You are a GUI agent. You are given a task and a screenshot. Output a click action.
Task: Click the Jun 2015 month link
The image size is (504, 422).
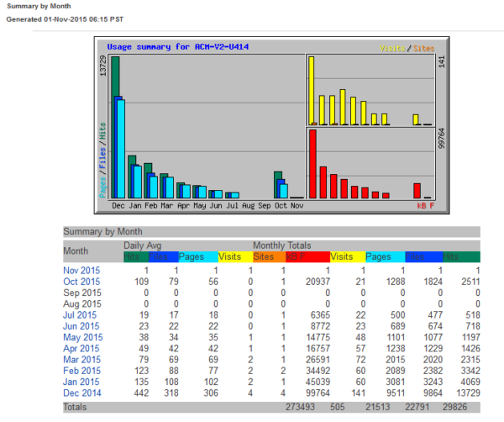tap(81, 326)
